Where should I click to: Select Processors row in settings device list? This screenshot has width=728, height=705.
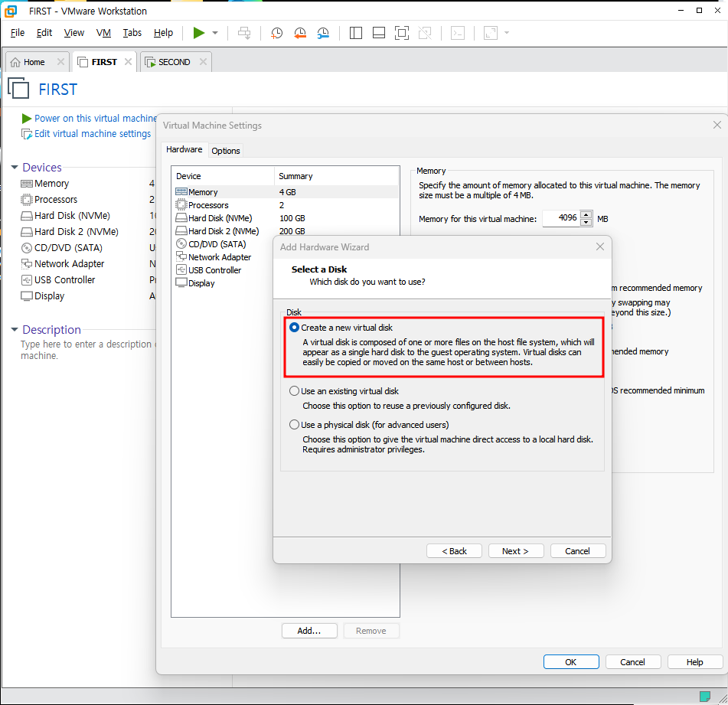[285, 205]
